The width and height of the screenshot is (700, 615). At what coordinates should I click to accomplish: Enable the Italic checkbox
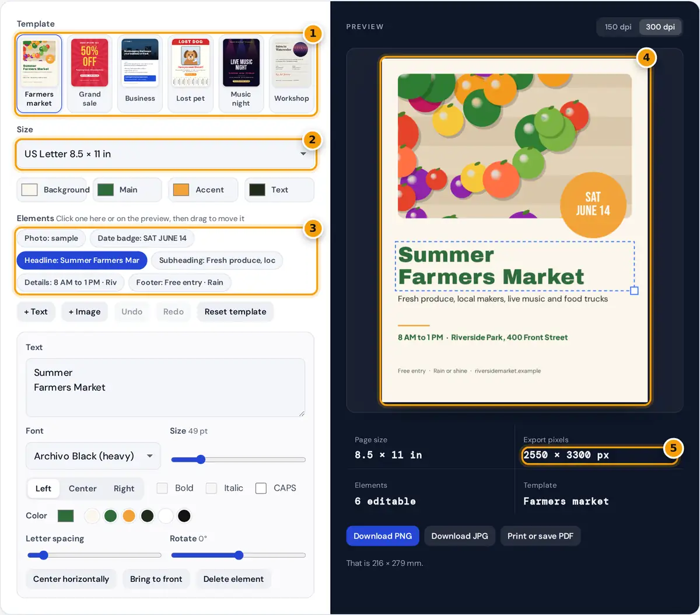click(211, 488)
